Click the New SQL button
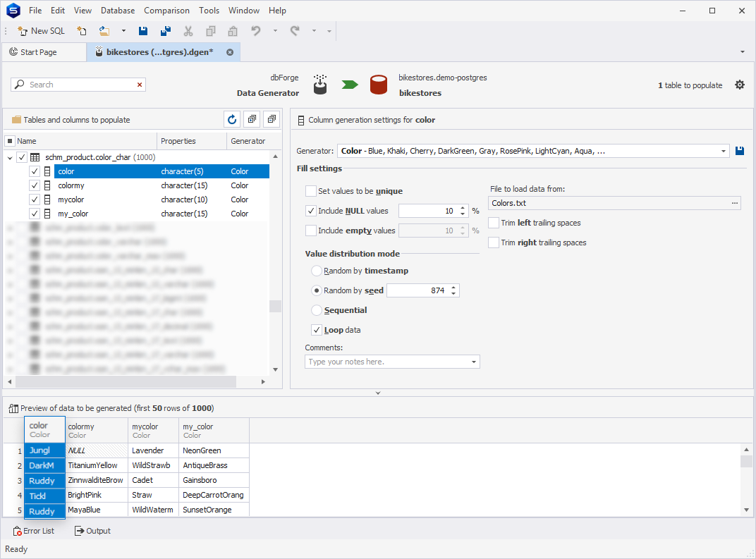Screen dimensions: 756x559 tap(41, 31)
